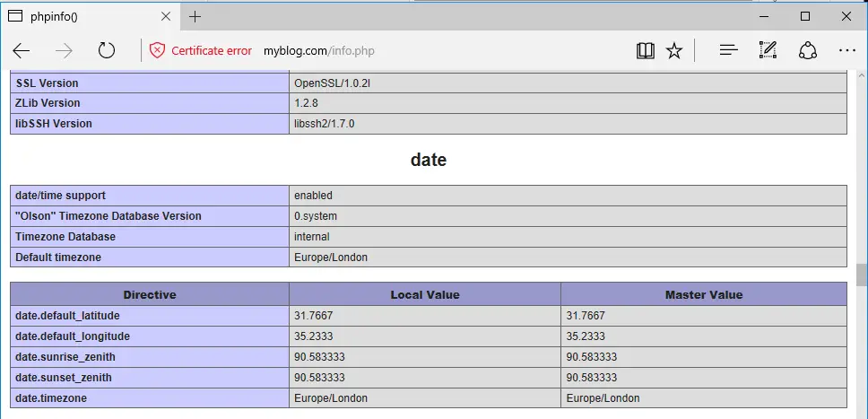
Task: Click the 'libSSH Version' row label
Action: coord(54,124)
